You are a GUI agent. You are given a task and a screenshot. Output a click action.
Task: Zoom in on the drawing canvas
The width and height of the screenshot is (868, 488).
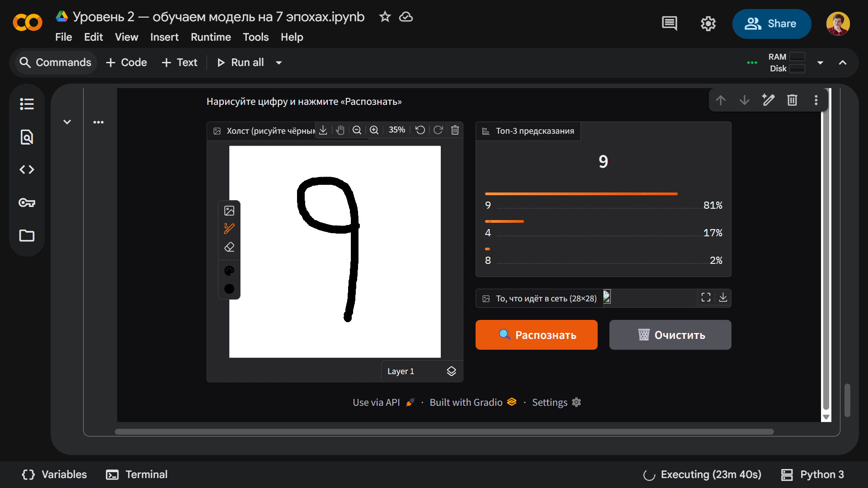pyautogui.click(x=374, y=130)
